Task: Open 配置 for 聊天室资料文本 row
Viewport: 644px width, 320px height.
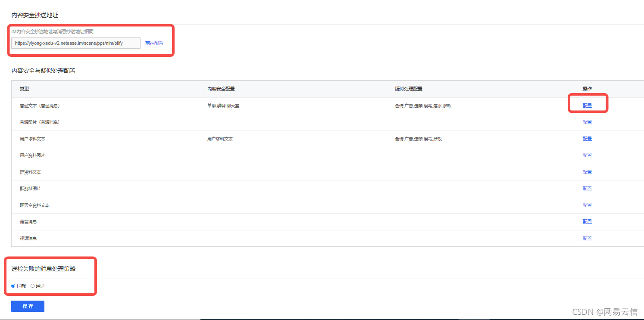Action: coord(587,205)
